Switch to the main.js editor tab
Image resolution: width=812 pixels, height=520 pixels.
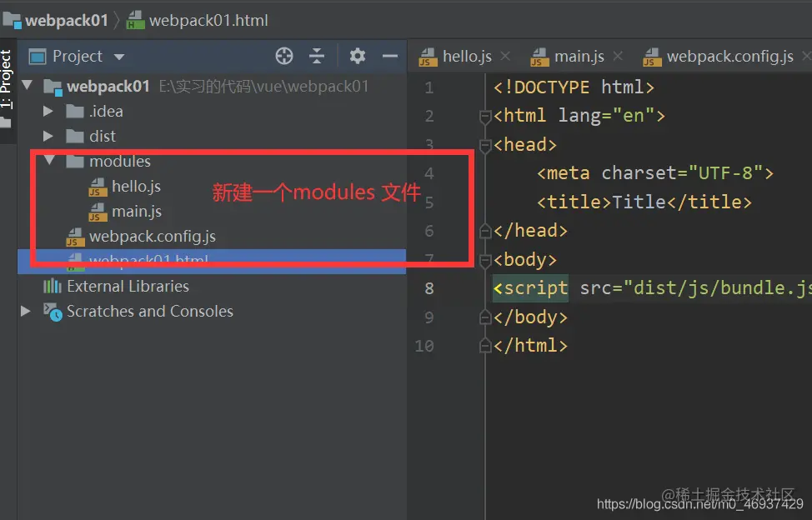click(579, 56)
